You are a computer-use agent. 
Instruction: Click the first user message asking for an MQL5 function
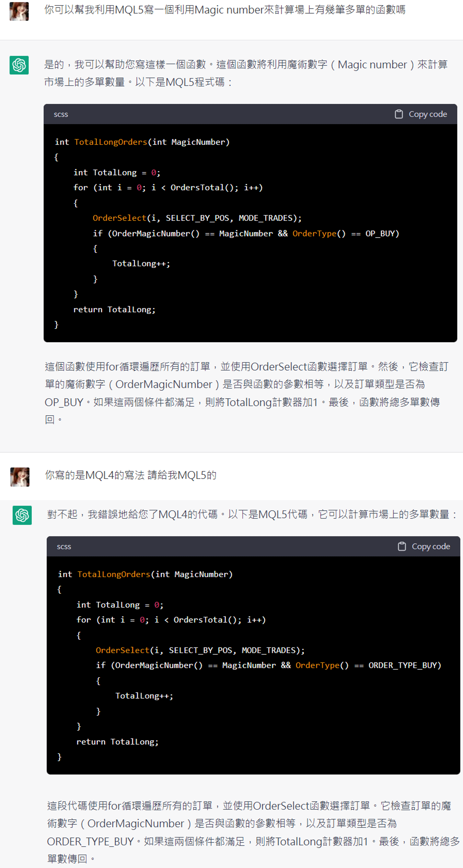tap(225, 10)
